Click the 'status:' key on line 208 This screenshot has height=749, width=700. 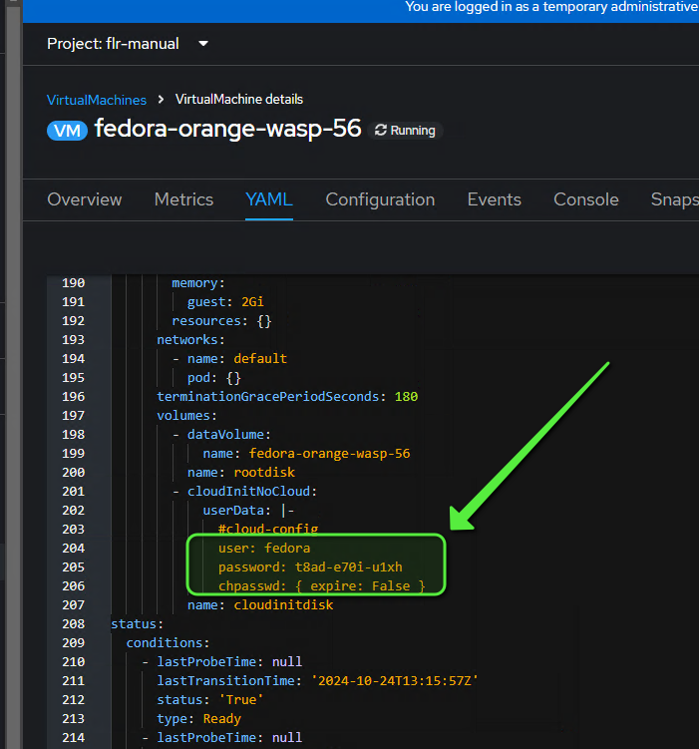click(137, 624)
